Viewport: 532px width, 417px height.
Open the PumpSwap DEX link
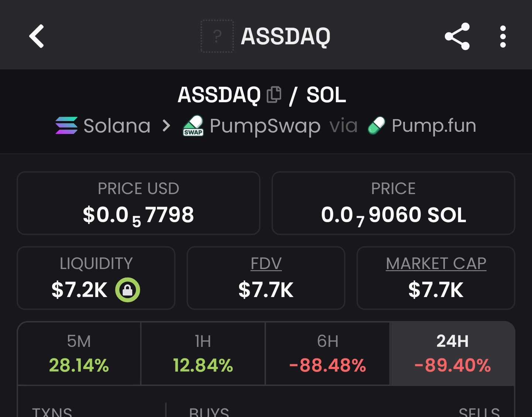pos(265,126)
